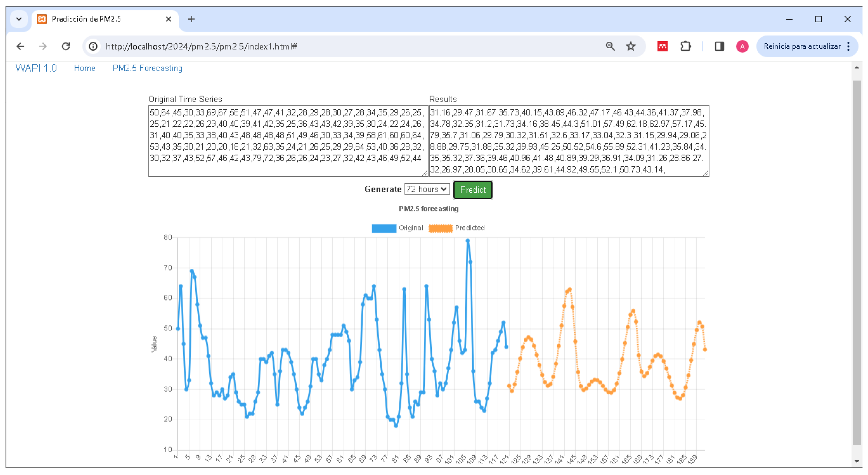
Task: Open Chrome's three-dot menu
Action: pos(848,46)
